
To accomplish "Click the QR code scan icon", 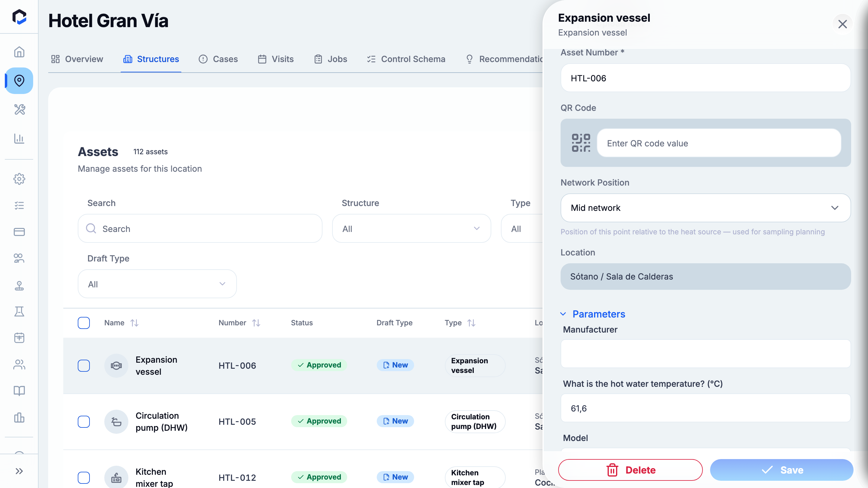I will 581,143.
